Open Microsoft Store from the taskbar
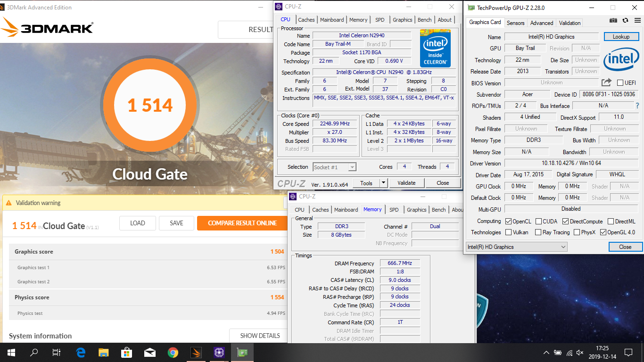The width and height of the screenshot is (644, 362). (127, 352)
